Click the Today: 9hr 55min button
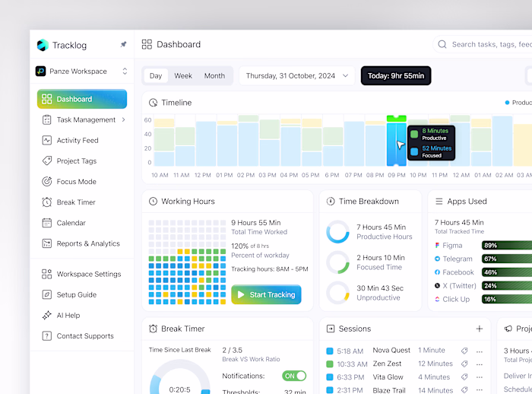 [396, 76]
